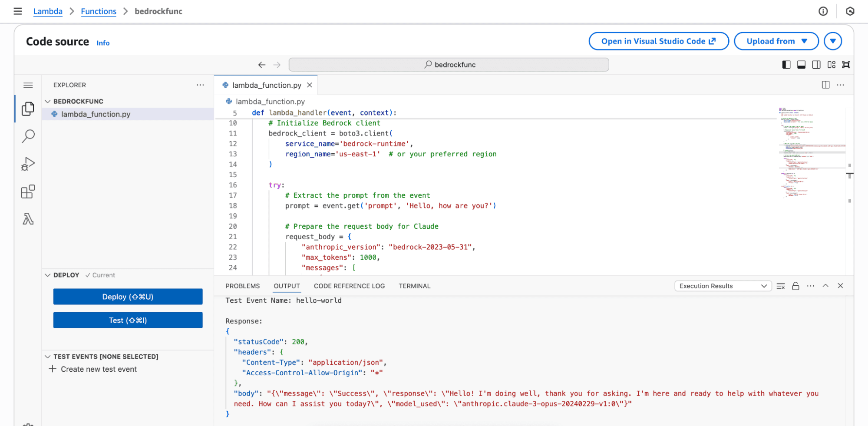Switch to the TERMINAL tab
The height and width of the screenshot is (426, 868).
pyautogui.click(x=414, y=286)
